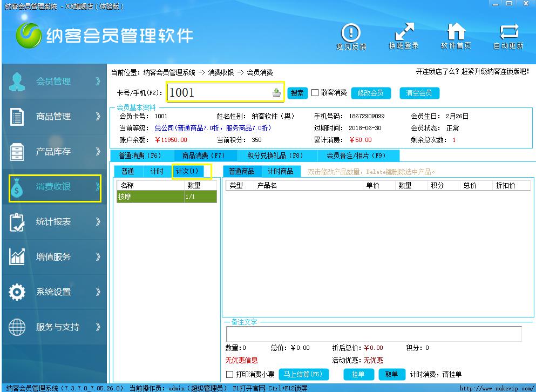The width and height of the screenshot is (536, 392).
Task: Expand the value-added services (增值服务) chevron
Action: [98, 257]
